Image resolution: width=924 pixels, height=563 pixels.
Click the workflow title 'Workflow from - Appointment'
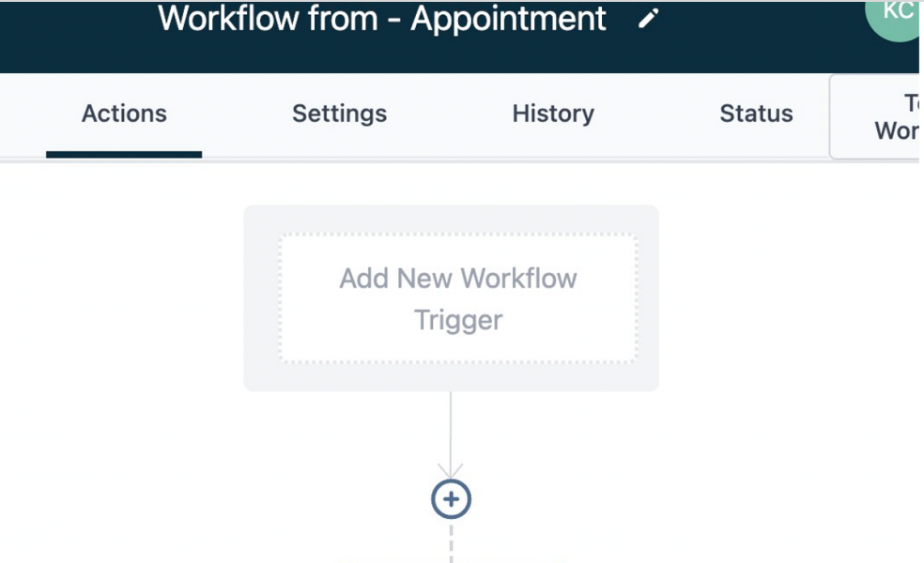point(382,19)
